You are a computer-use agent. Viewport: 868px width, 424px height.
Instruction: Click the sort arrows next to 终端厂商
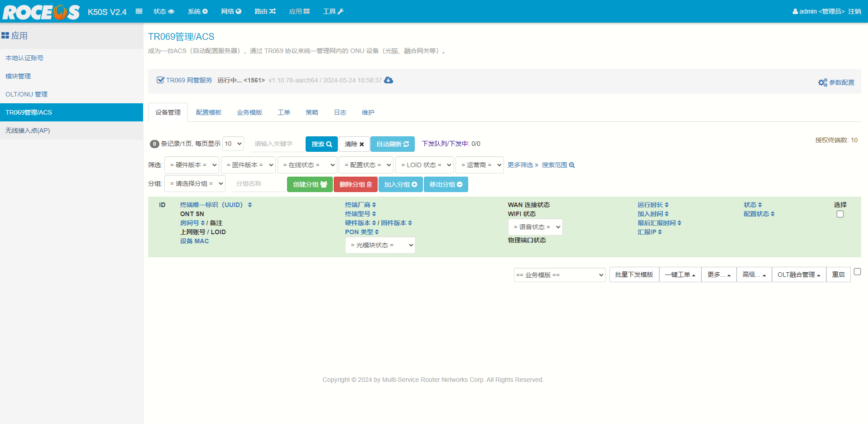374,205
